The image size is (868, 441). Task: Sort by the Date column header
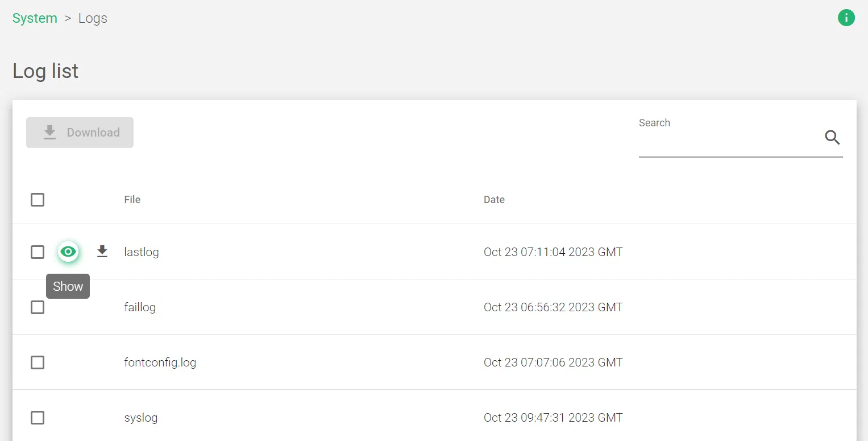(493, 200)
